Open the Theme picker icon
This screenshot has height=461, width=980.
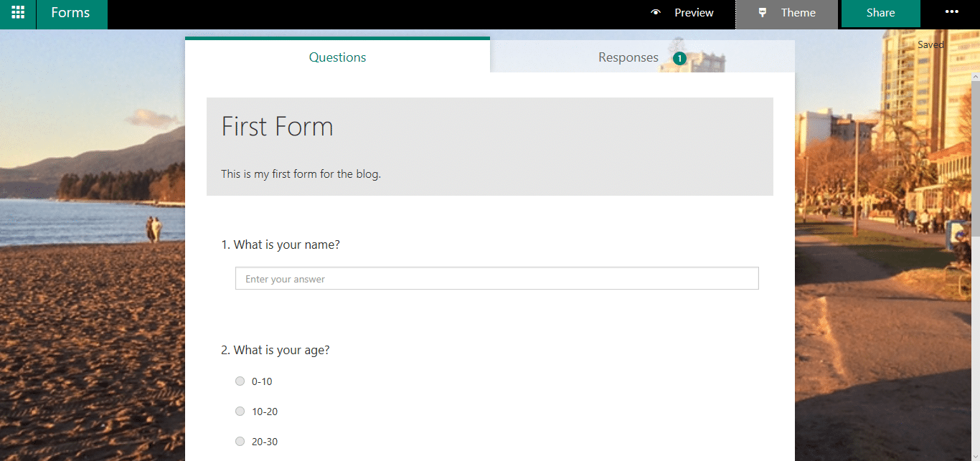(x=763, y=12)
